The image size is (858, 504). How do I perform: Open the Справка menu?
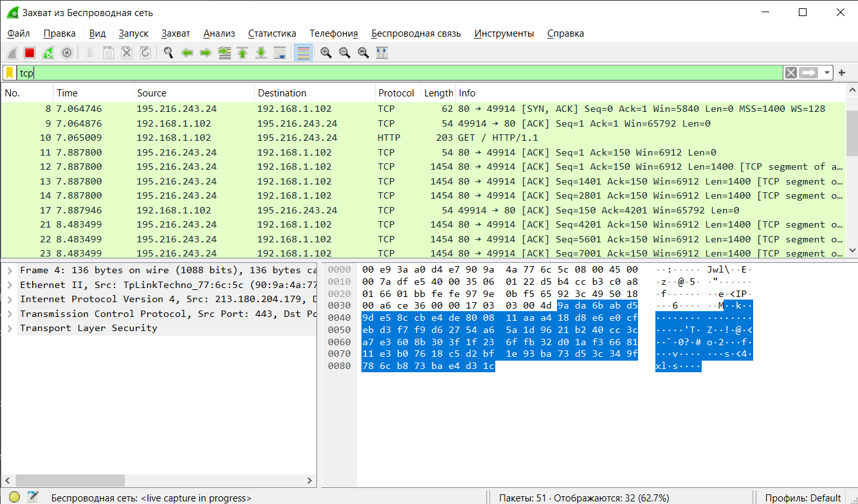[565, 33]
